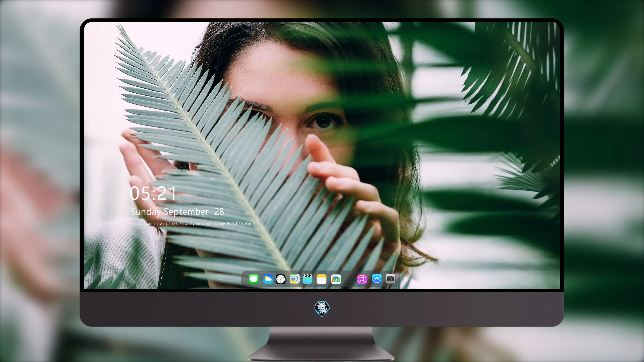Viewport: 644px width, 362px height.
Task: Click the dragon mascot logo on monitor chin
Action: point(322,309)
